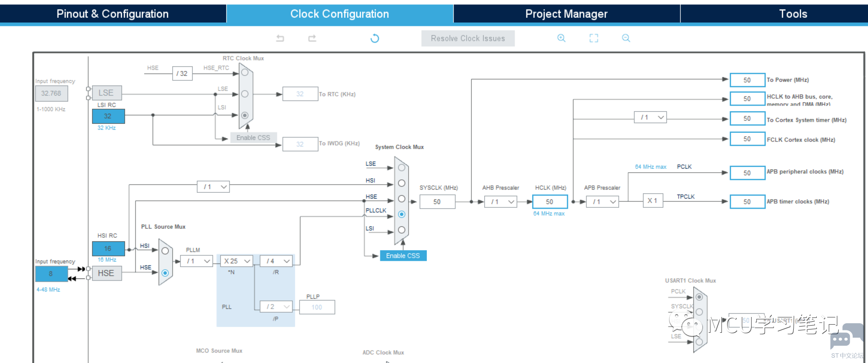Click the '64 MHz max' label under HCLK
Viewport: 868px width, 363px height.
[549, 214]
